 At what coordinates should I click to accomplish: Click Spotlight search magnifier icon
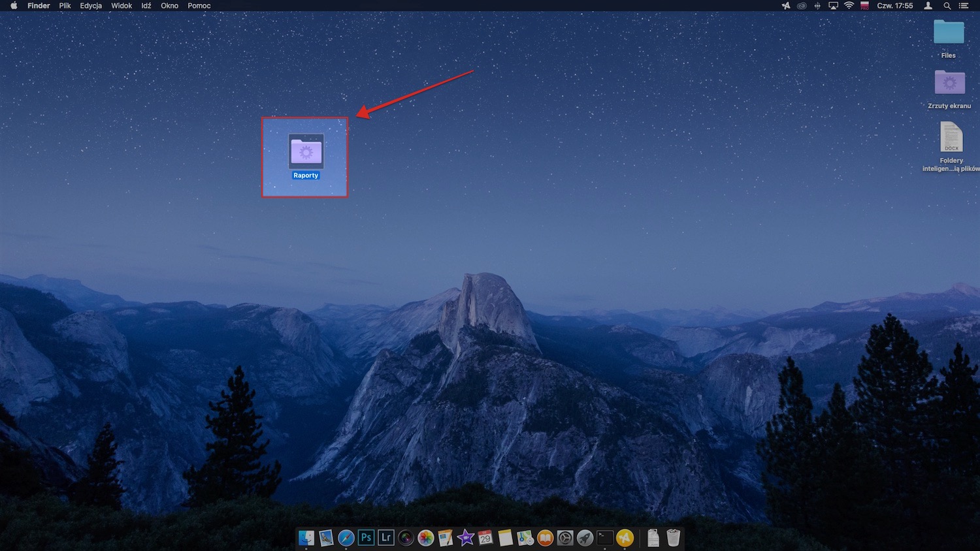[x=947, y=6]
